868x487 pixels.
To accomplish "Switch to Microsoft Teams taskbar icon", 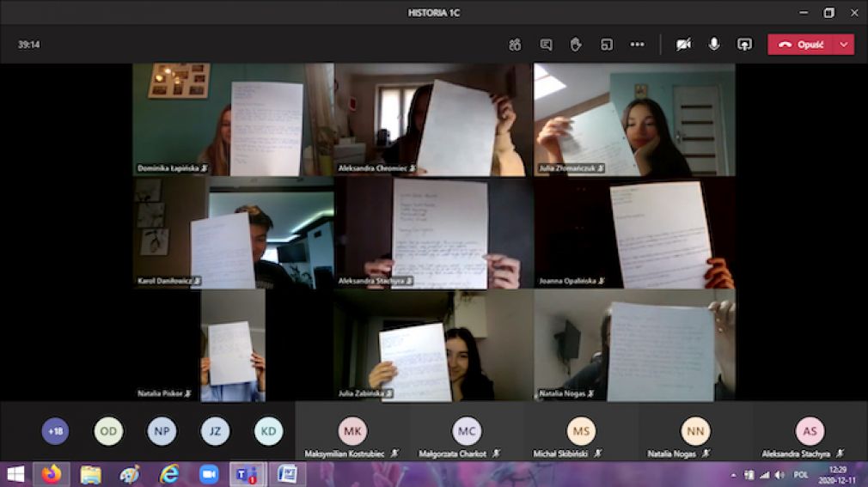I will coord(248,474).
